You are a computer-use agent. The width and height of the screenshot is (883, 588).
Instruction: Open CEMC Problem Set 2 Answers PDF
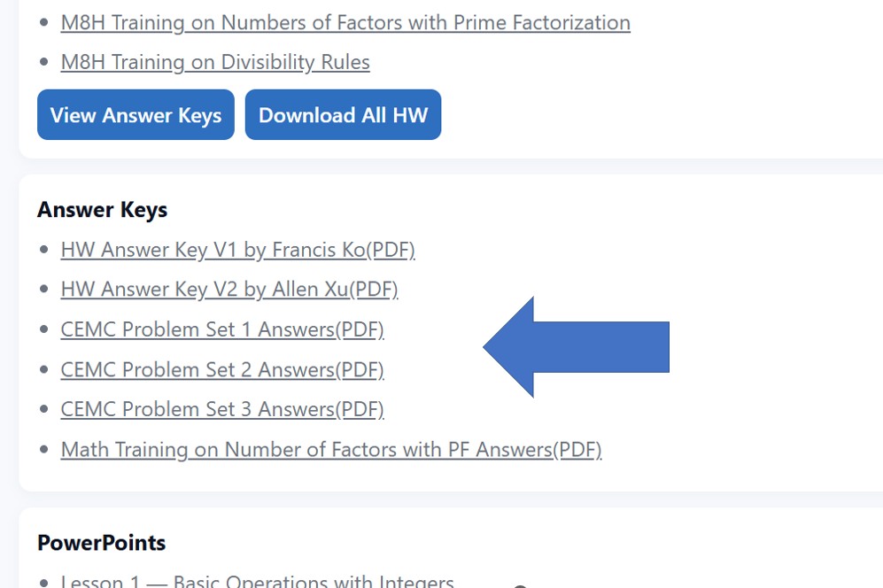click(x=221, y=369)
